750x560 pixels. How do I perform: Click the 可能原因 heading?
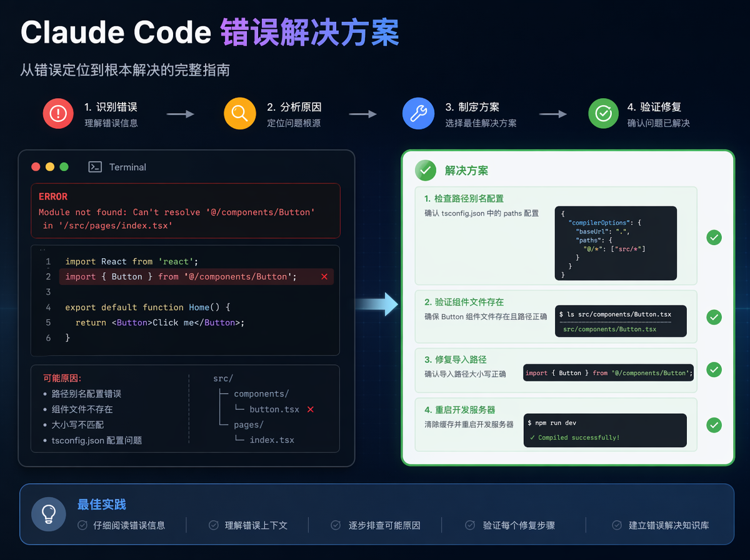pos(62,378)
